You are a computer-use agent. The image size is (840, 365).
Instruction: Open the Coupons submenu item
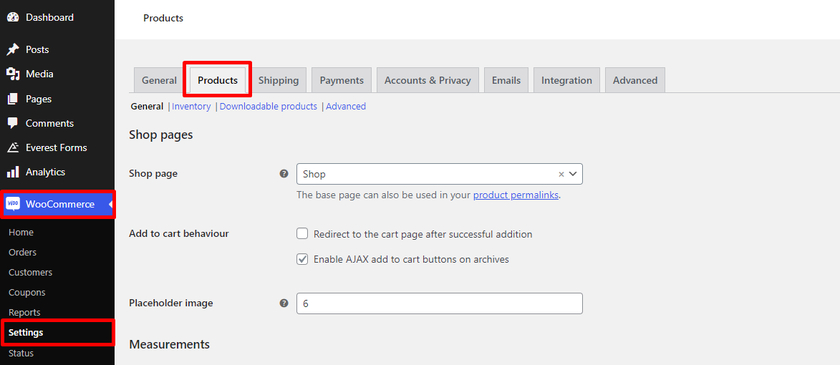pyautogui.click(x=27, y=293)
